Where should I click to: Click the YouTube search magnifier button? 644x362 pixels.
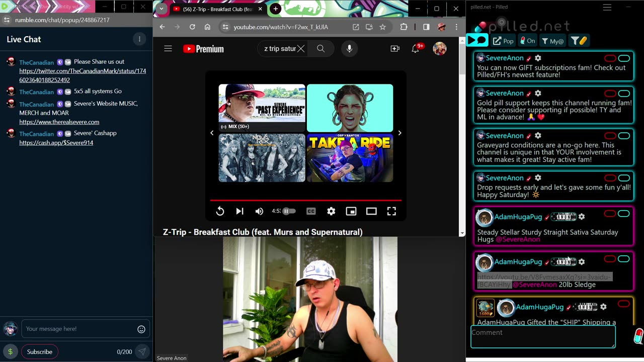[320, 49]
